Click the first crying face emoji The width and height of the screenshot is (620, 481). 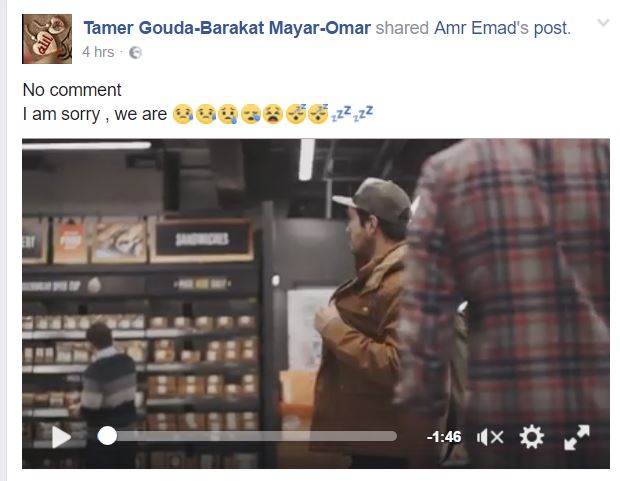183,114
